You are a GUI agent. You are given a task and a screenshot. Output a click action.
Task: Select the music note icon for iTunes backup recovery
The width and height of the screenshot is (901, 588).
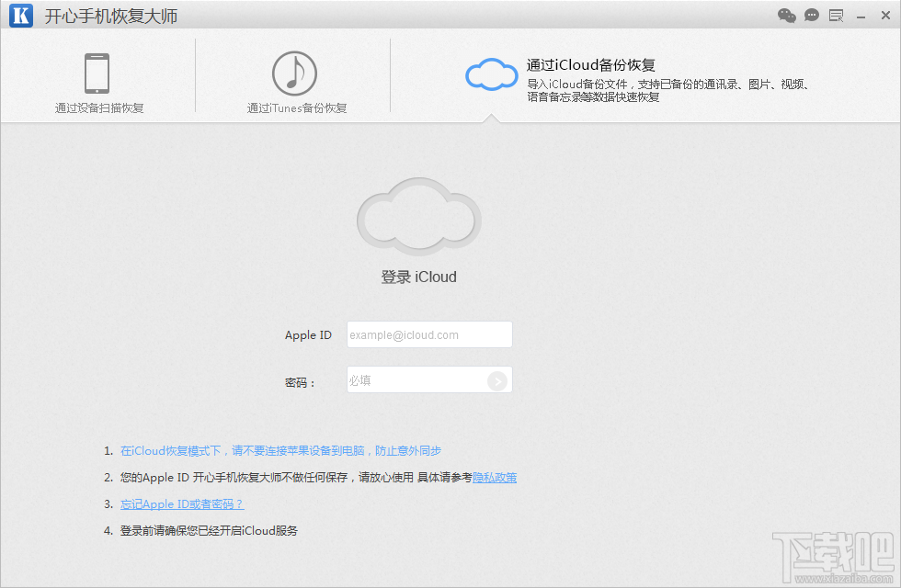click(293, 72)
